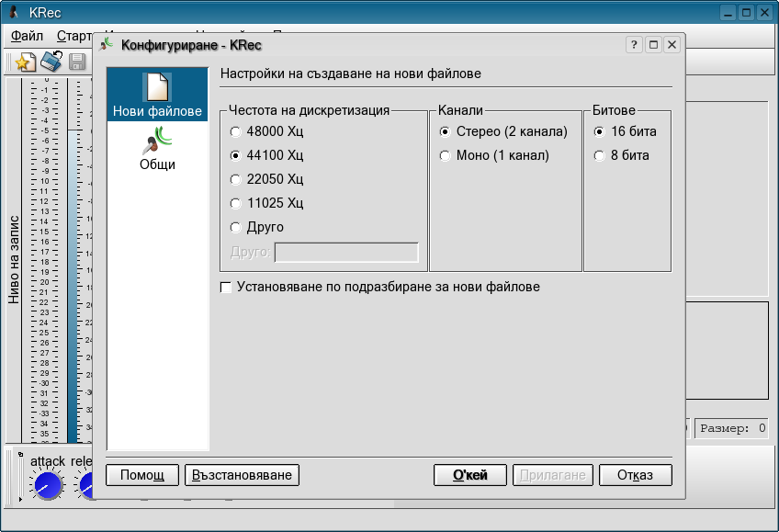
Task: Click the New file toolbar icon
Action: [x=25, y=62]
